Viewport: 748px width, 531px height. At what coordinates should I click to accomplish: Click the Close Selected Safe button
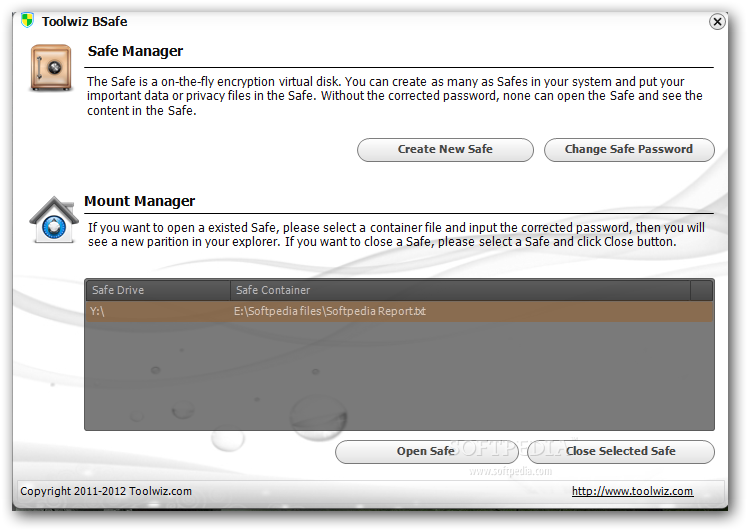(x=621, y=451)
